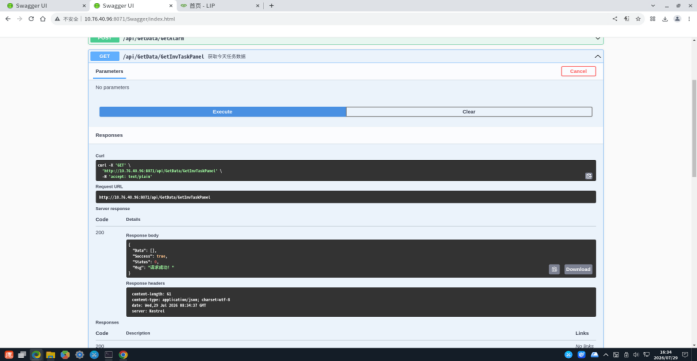The width and height of the screenshot is (697, 361).
Task: Download the response body
Action: (x=578, y=269)
